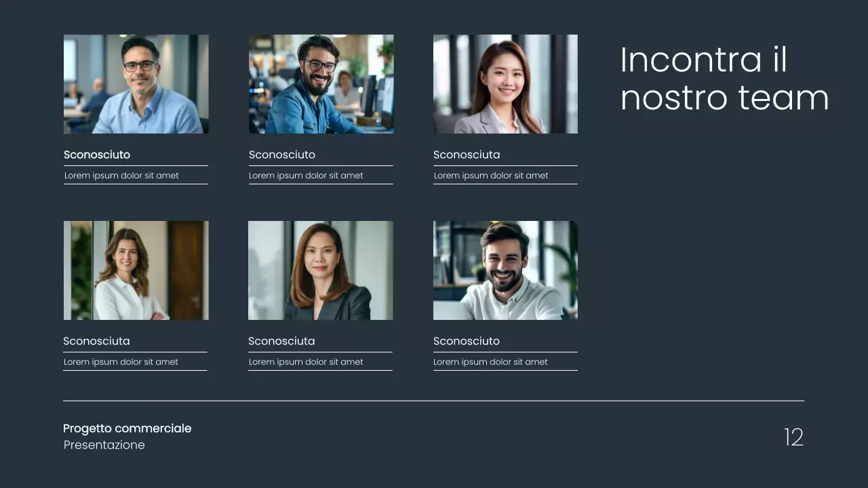
Task: Select Lorem ipsum text under light blue shirt man
Action: pos(121,176)
